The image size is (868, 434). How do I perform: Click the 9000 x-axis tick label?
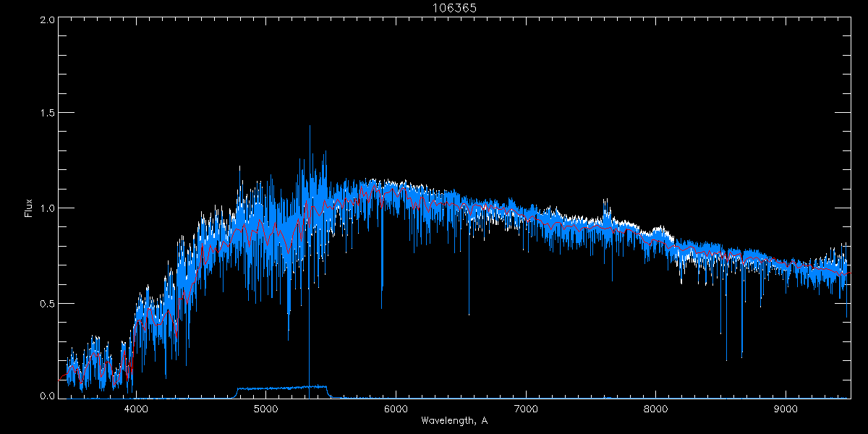click(786, 409)
